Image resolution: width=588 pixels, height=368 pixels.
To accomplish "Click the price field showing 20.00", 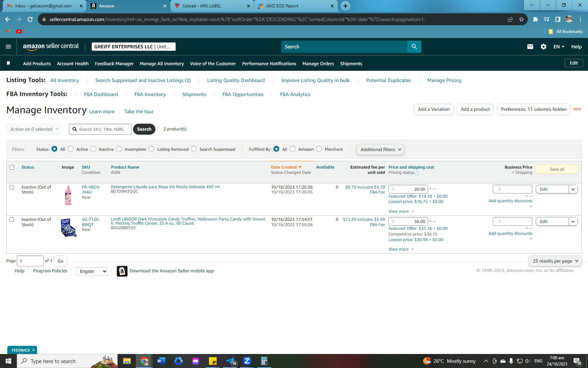I will 408,189.
